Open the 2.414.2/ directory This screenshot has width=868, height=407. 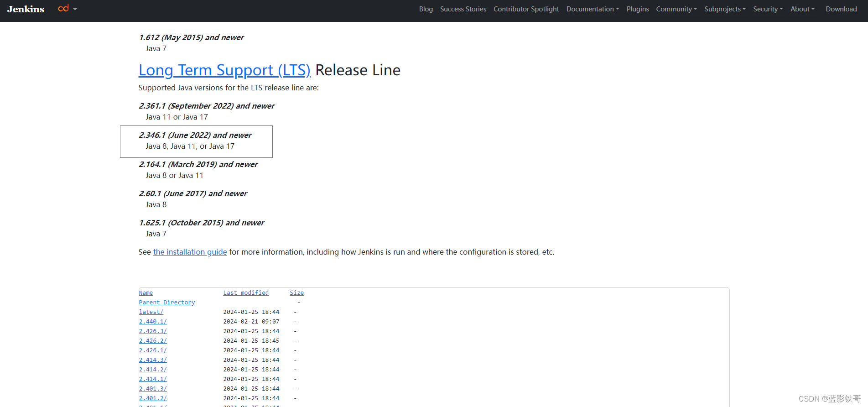153,370
